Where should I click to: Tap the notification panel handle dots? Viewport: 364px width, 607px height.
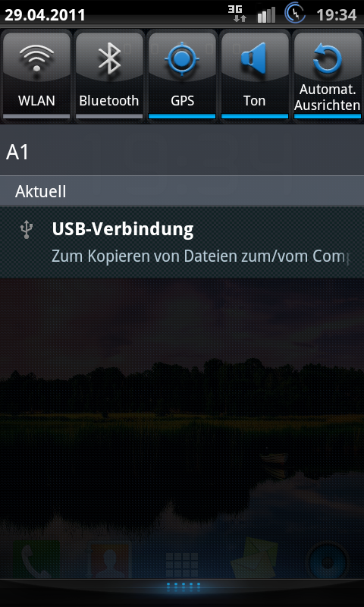tap(184, 587)
